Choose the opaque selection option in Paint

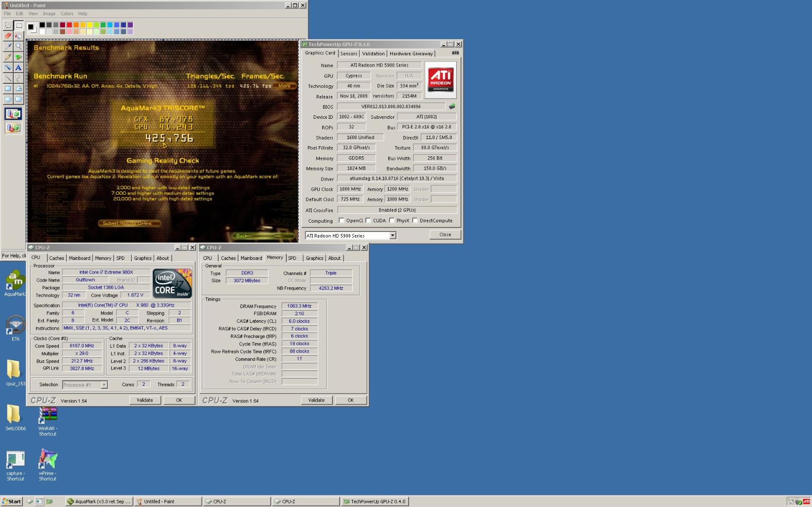13,114
